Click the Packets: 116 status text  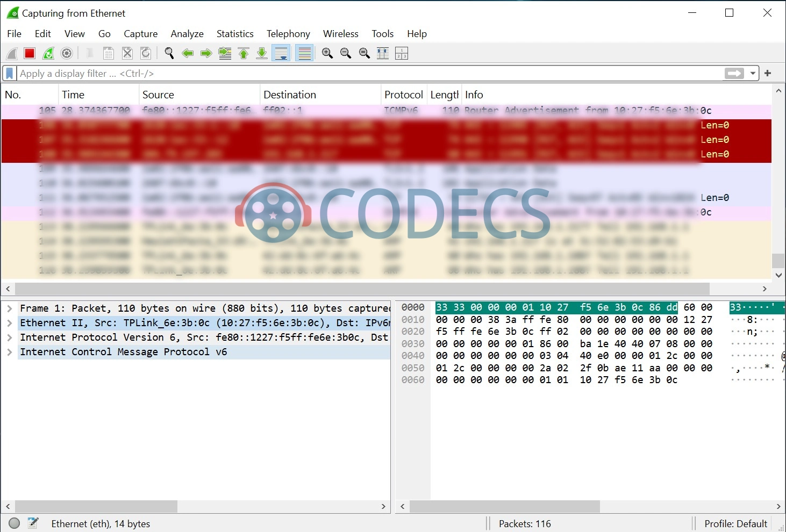click(525, 524)
